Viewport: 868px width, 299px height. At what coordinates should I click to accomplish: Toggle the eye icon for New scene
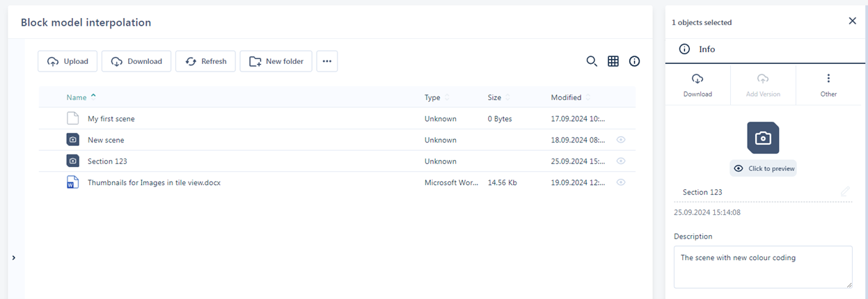(x=621, y=140)
